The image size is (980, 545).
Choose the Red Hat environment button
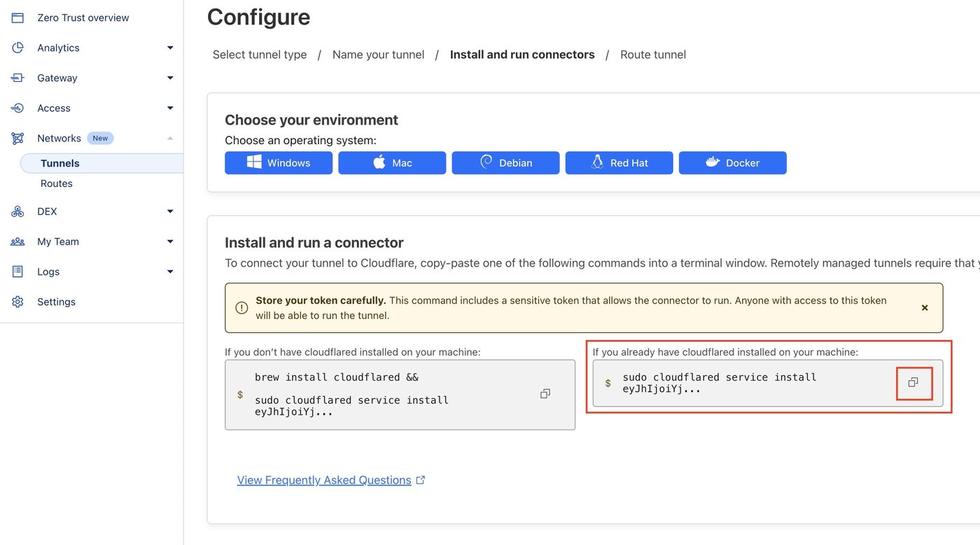(x=619, y=163)
